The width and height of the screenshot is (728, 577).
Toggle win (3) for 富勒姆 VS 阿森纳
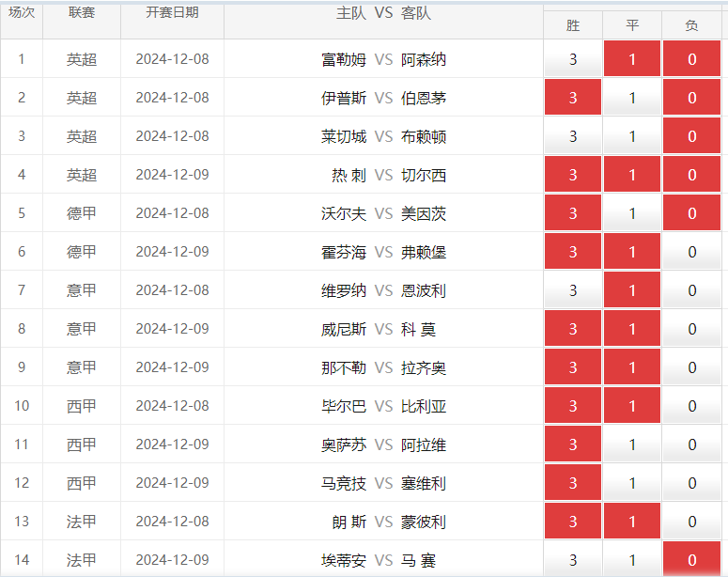tap(573, 58)
